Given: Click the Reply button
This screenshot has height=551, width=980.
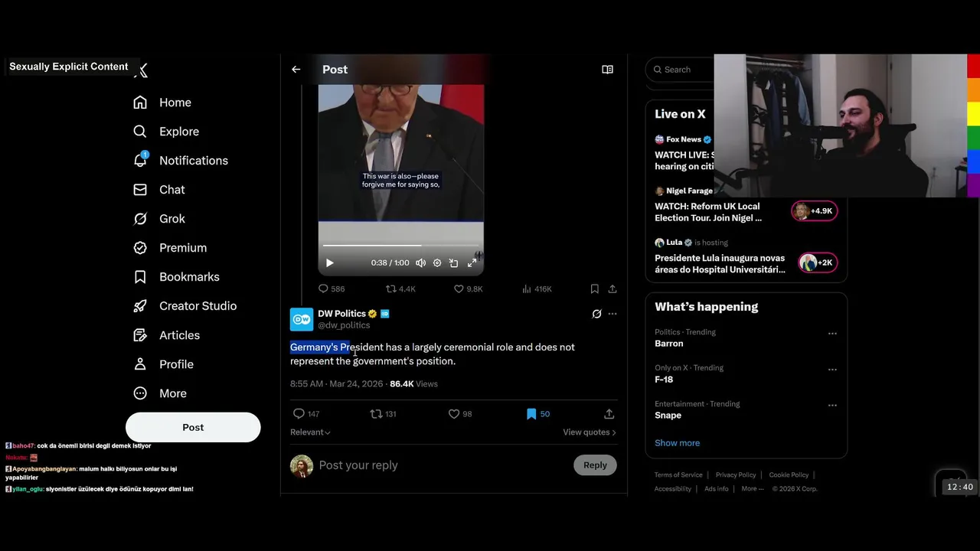Looking at the screenshot, I should coord(595,465).
